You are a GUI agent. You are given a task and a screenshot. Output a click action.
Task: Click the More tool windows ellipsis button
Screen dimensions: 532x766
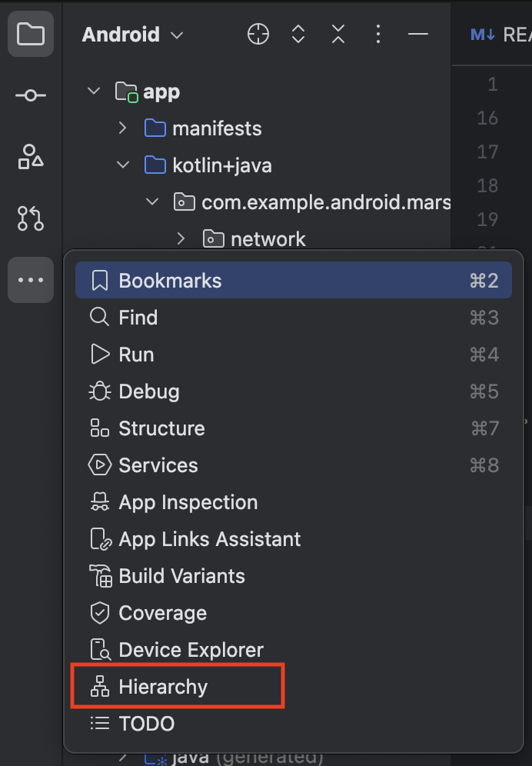31,280
